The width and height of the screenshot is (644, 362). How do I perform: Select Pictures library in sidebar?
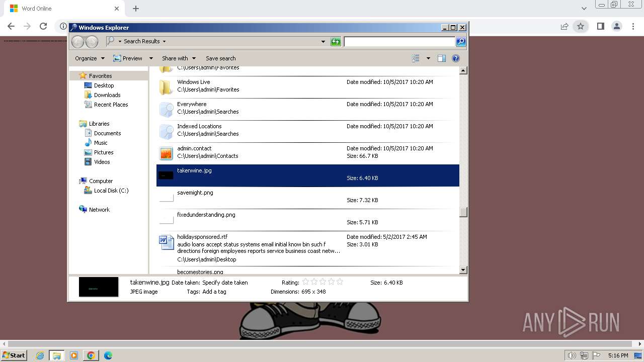pos(104,152)
